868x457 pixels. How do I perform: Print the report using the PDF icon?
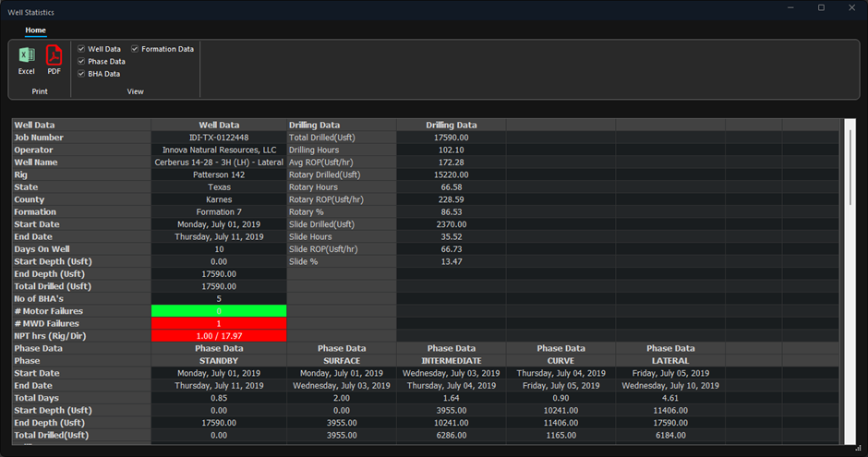coord(54,60)
